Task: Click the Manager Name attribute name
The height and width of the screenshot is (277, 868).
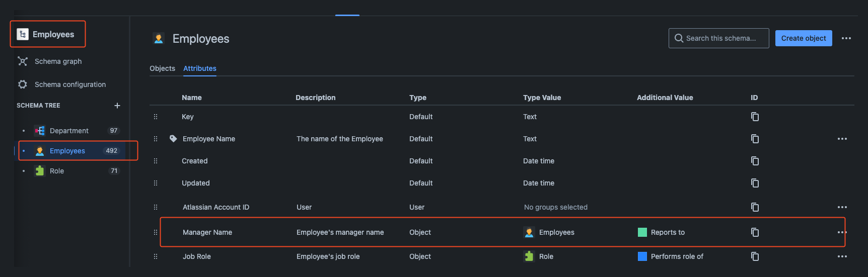Action: [x=207, y=232]
